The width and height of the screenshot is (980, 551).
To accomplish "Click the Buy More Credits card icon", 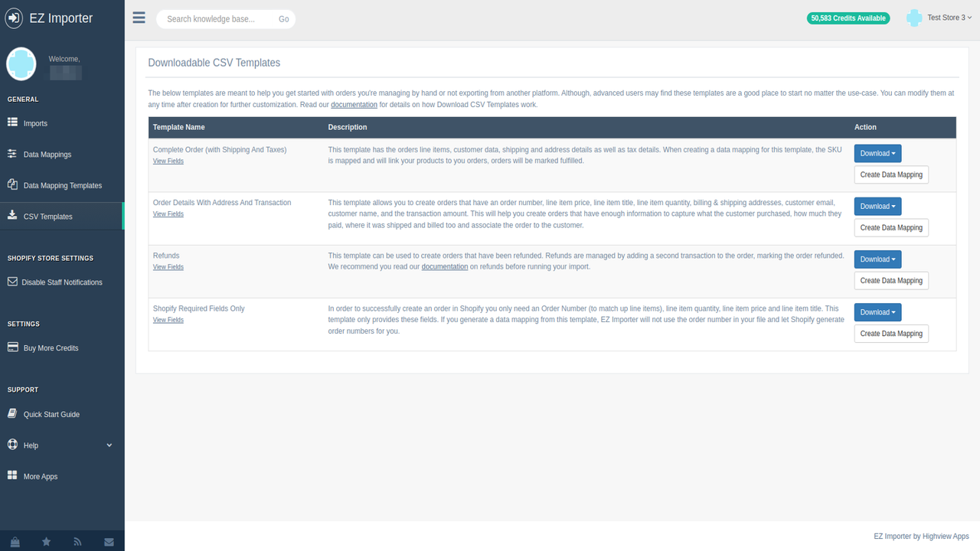I will pyautogui.click(x=12, y=347).
